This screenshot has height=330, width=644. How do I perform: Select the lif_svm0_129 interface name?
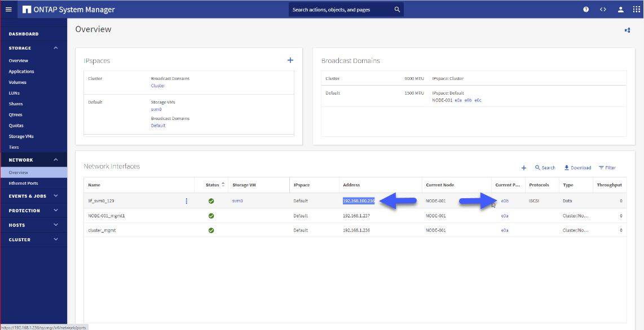[100, 201]
